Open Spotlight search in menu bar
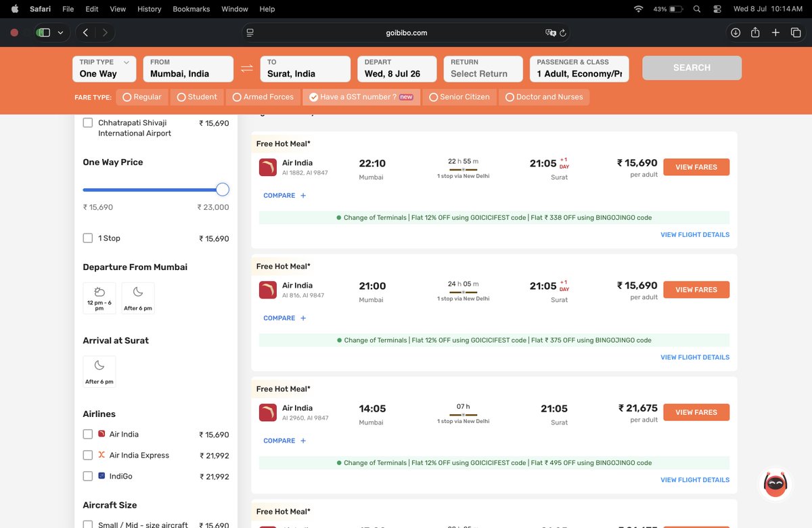Image resolution: width=812 pixels, height=528 pixels. 697,9
